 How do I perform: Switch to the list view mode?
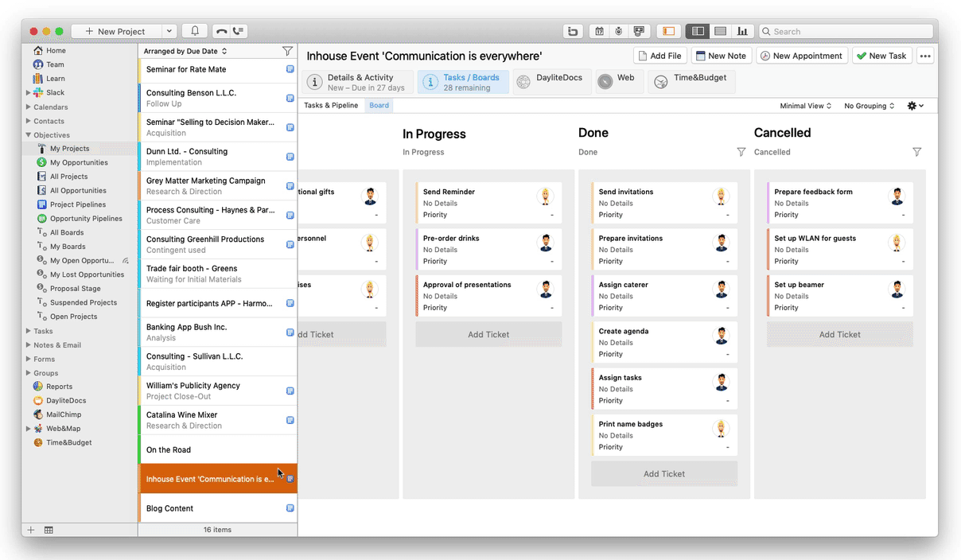pyautogui.click(x=720, y=31)
